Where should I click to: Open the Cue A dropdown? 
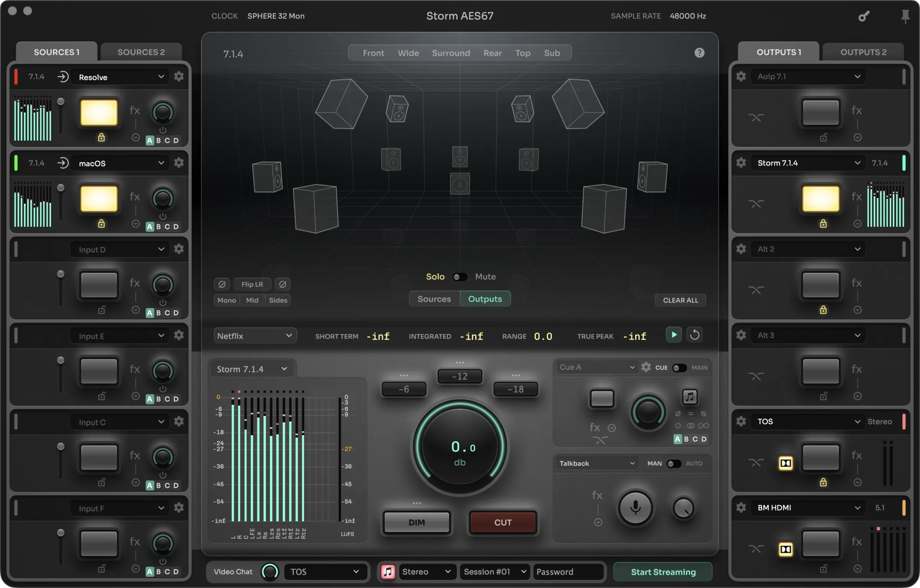(596, 367)
